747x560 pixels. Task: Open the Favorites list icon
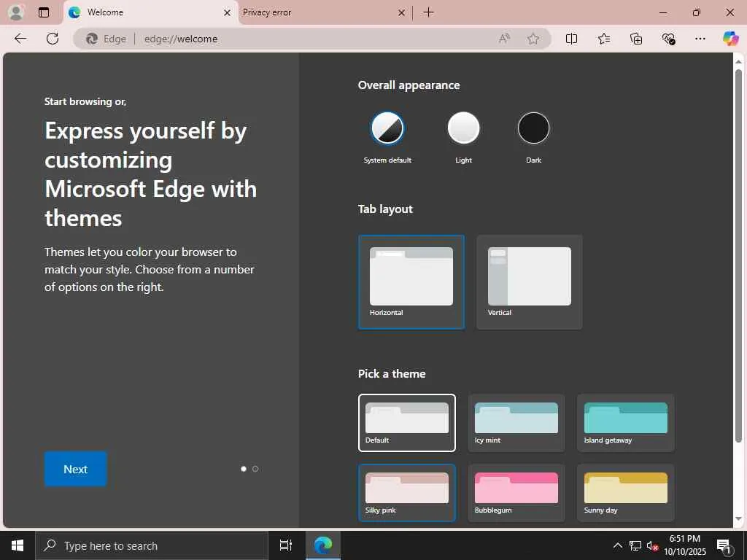pos(603,39)
